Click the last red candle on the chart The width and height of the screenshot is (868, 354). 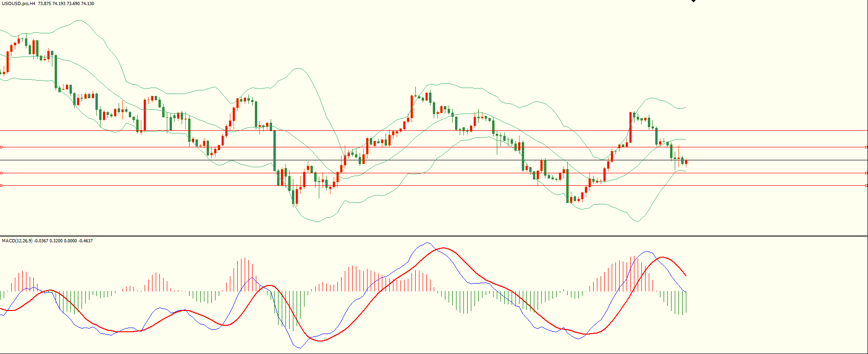coord(686,162)
